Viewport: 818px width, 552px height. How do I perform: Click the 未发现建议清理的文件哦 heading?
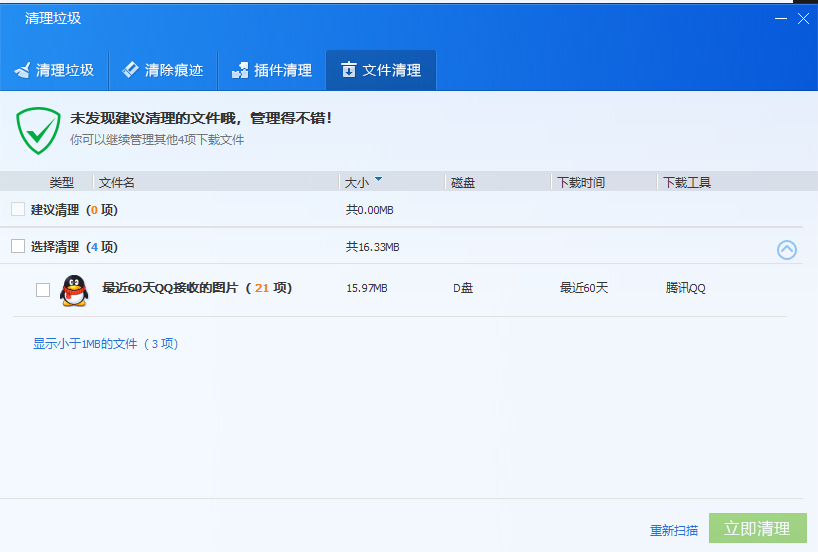click(x=201, y=118)
